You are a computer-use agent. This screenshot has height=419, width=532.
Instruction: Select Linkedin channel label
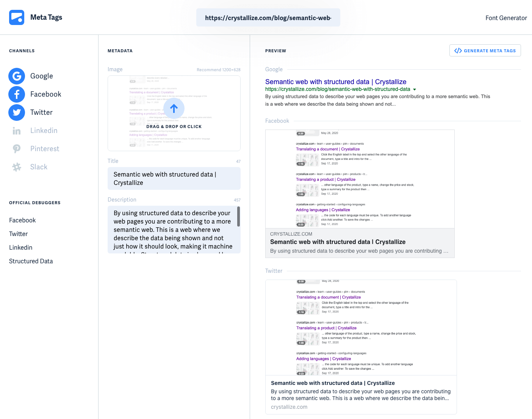pyautogui.click(x=44, y=131)
